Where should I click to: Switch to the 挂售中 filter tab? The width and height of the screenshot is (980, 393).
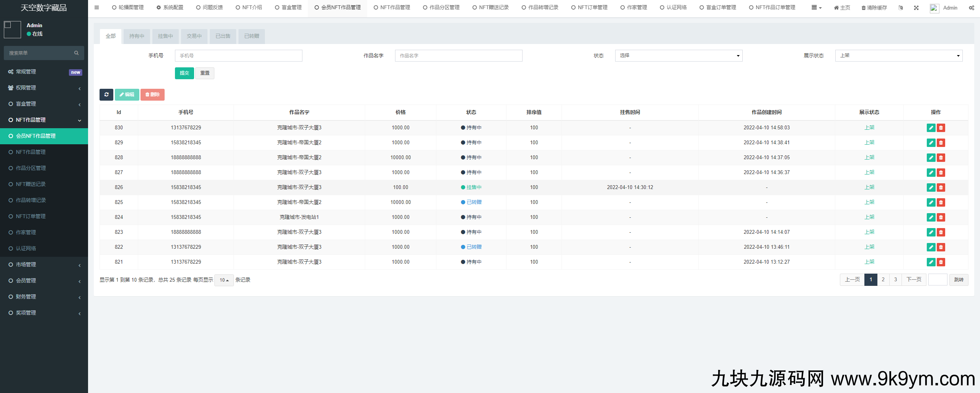165,36
